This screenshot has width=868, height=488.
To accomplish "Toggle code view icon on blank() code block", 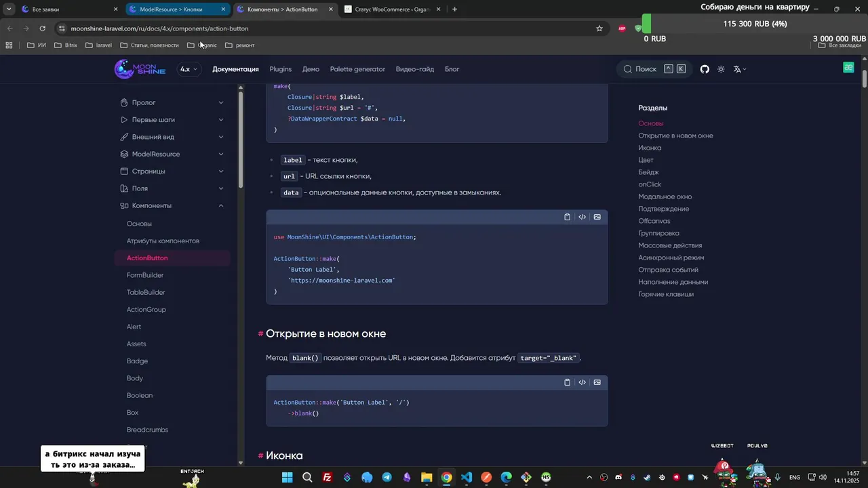I will (x=583, y=382).
